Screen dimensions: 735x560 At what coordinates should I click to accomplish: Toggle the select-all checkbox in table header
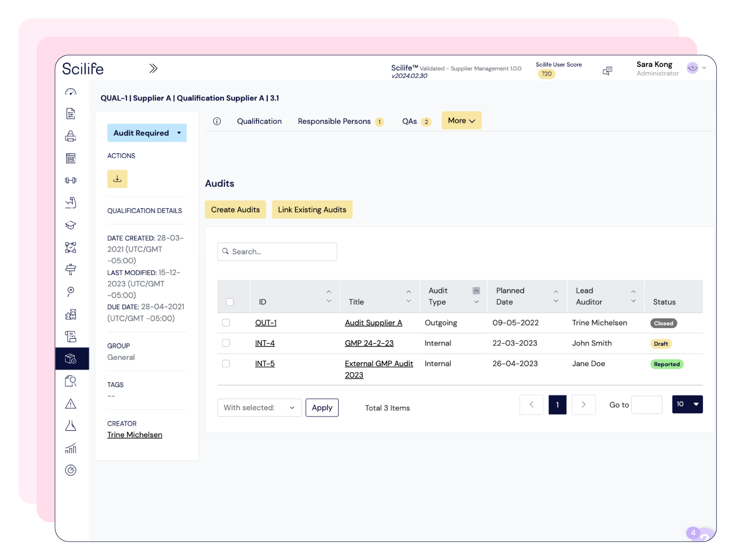click(x=230, y=302)
